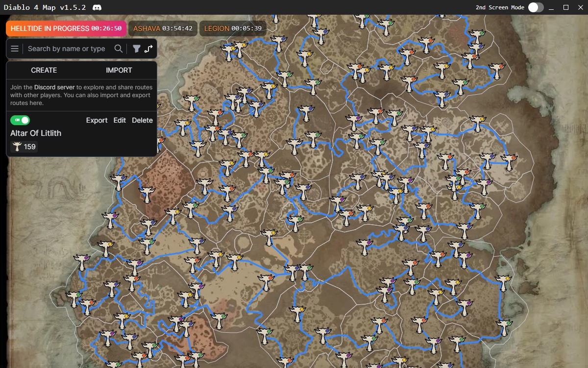
Task: Select the 'Altar Of Litlith' route name
Action: (36, 133)
